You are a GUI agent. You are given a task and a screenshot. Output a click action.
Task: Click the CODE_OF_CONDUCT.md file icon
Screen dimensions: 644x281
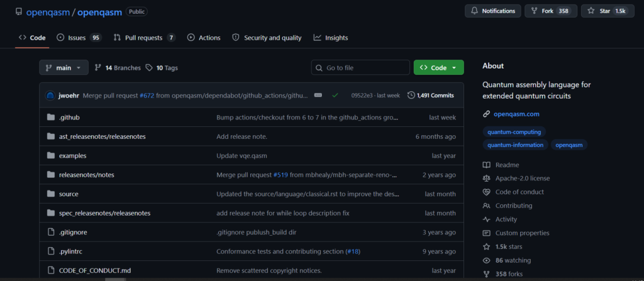click(51, 271)
